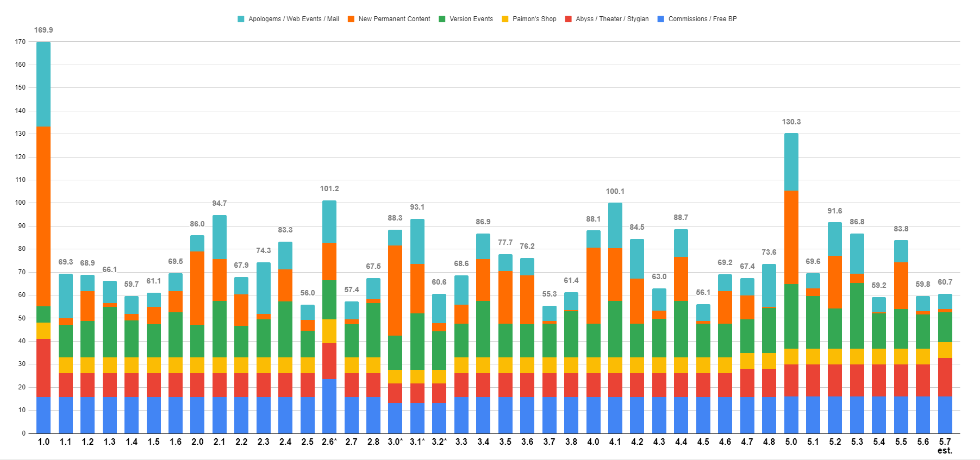Click the '5.7 est.' x-axis label
Image resolution: width=980 pixels, height=460 pixels.
945,446
